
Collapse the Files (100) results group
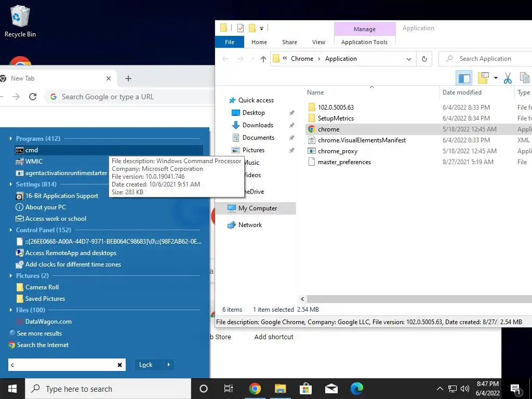[x=10, y=310]
